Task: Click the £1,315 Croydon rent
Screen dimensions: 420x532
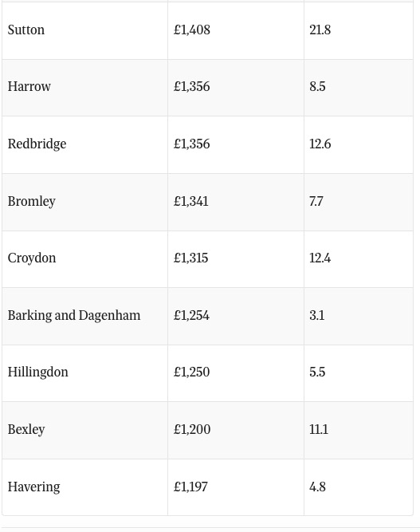Action: pyautogui.click(x=190, y=258)
